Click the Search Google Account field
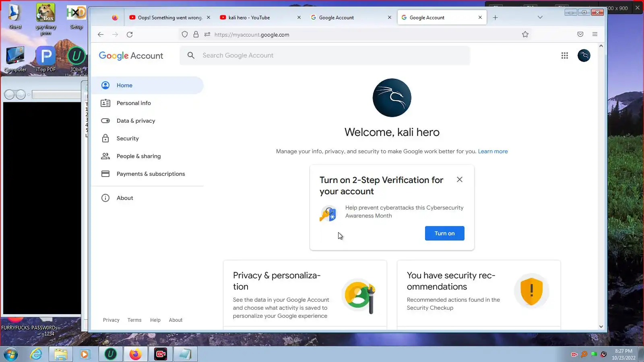The height and width of the screenshot is (362, 644). [x=325, y=56]
